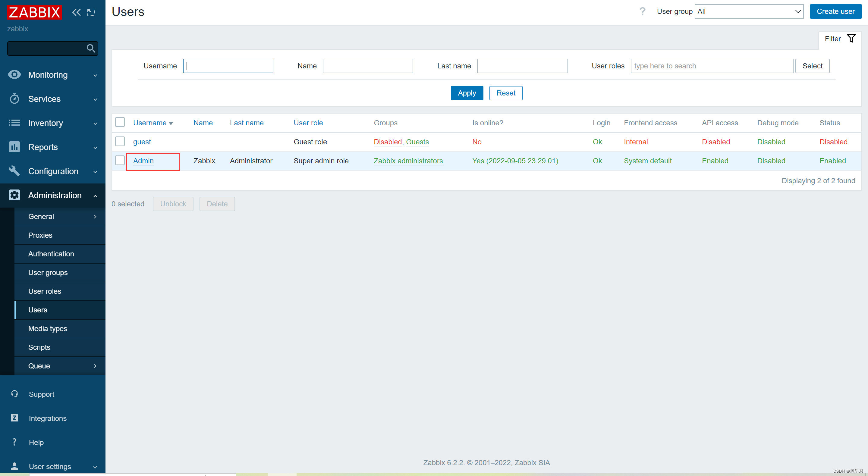Check the guest user checkbox
Image resolution: width=868 pixels, height=476 pixels.
[x=120, y=142]
